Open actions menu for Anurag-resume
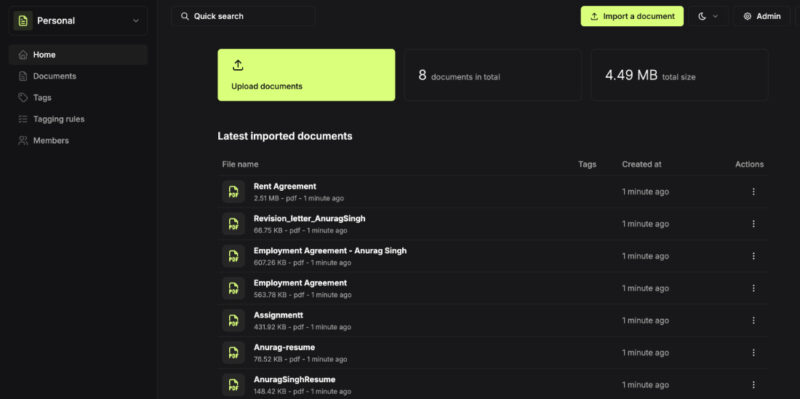 point(753,353)
